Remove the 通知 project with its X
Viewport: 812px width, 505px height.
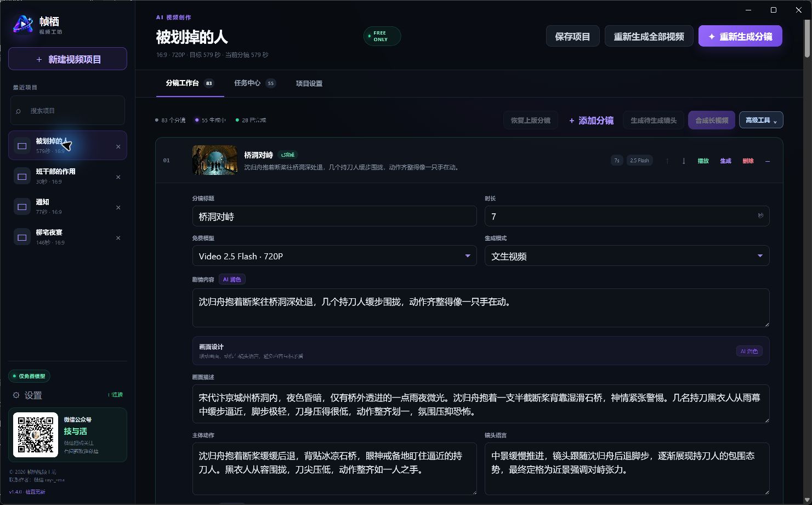[118, 207]
